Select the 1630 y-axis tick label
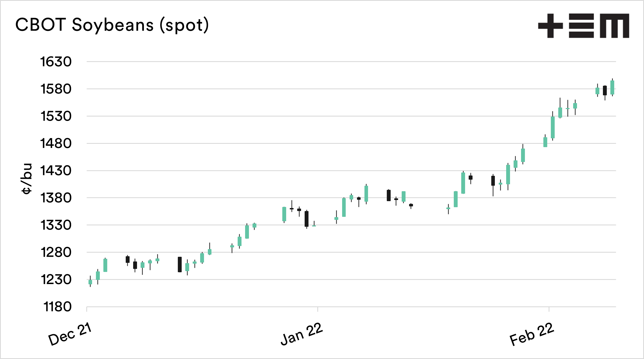 tap(56, 62)
